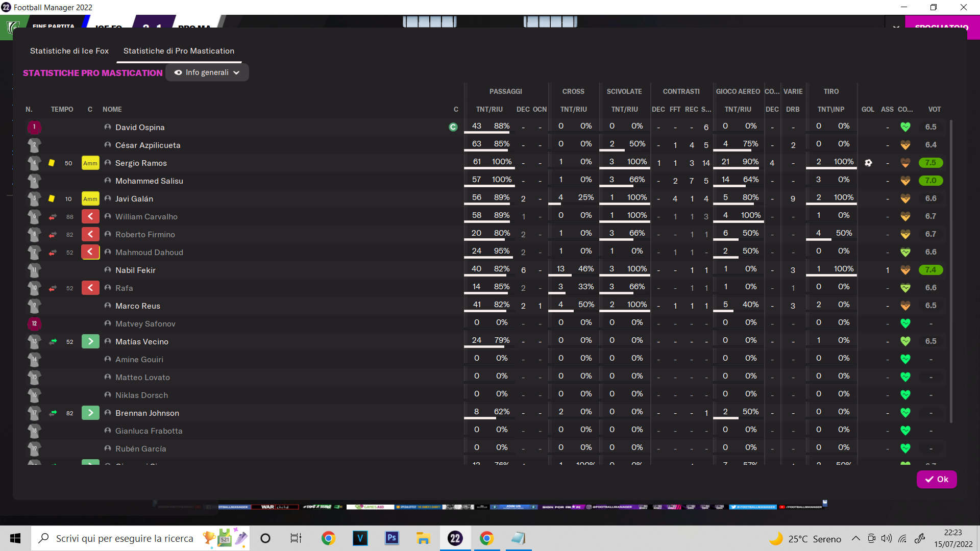Click David Ospina's shirt number 1 icon
The width and height of the screenshot is (980, 551).
click(x=34, y=127)
